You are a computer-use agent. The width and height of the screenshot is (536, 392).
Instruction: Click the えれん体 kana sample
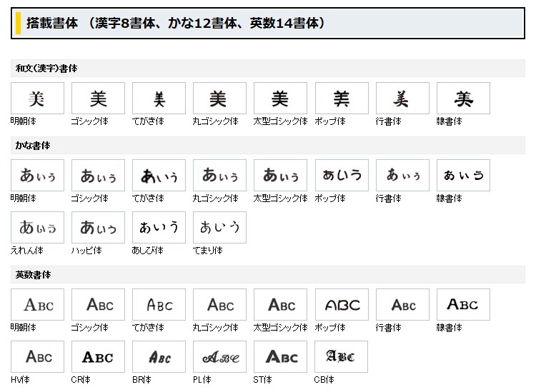[37, 228]
